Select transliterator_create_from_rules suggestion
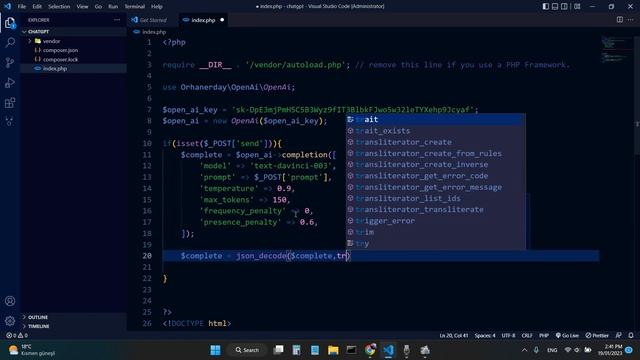640x360 pixels. (x=436, y=153)
